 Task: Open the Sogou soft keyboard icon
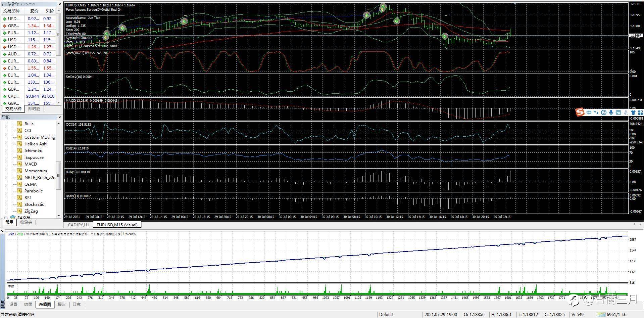pos(618,112)
